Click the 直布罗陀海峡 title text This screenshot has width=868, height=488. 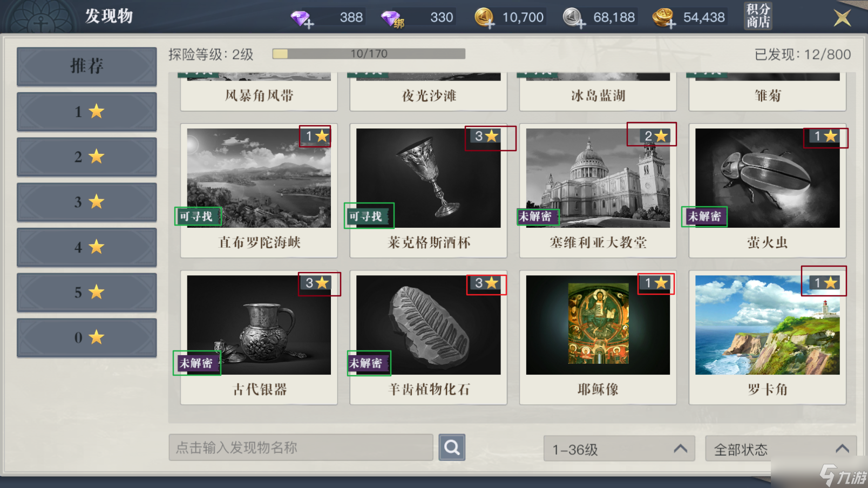tap(259, 242)
